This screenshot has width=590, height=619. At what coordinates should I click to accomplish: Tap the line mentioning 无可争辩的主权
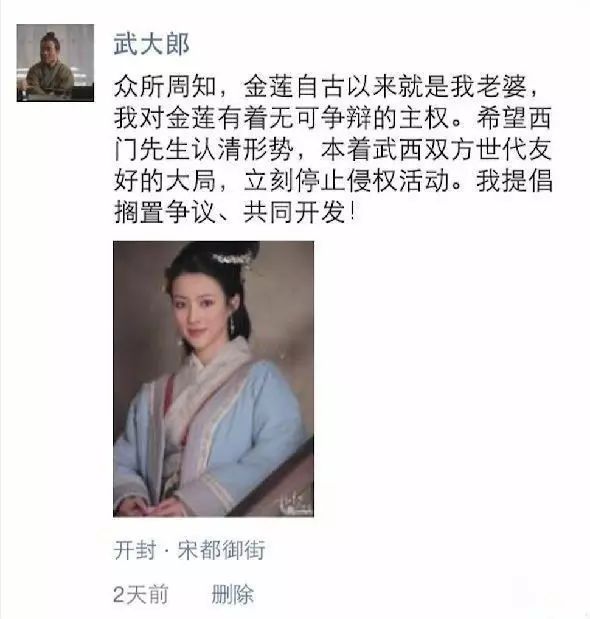pyautogui.click(x=333, y=118)
